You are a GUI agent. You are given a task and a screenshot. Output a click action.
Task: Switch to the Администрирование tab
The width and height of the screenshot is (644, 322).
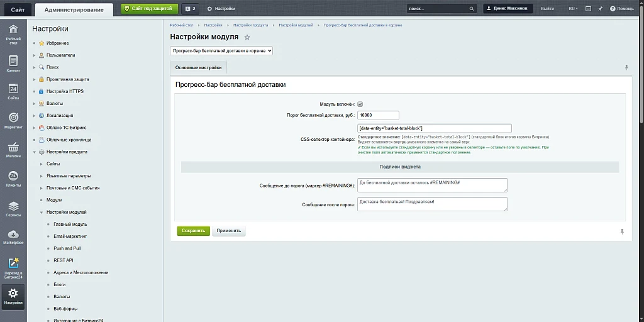click(74, 9)
